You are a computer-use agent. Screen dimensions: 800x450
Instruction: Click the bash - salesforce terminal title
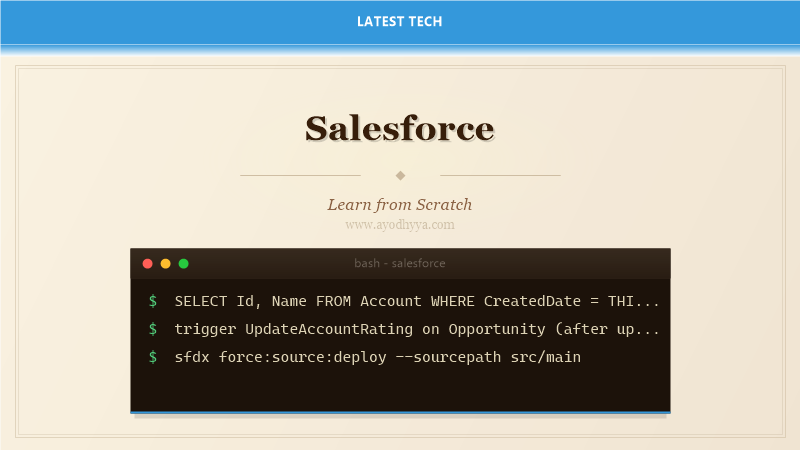coord(399,263)
